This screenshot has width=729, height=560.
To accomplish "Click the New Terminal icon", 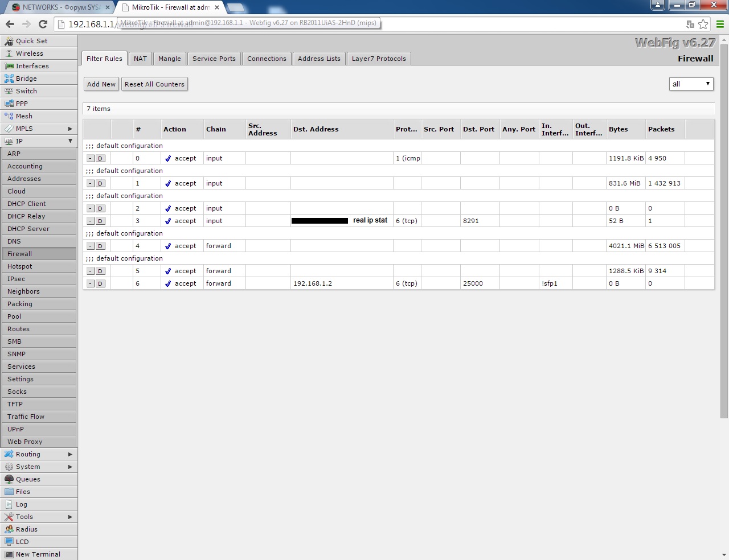I will [9, 554].
